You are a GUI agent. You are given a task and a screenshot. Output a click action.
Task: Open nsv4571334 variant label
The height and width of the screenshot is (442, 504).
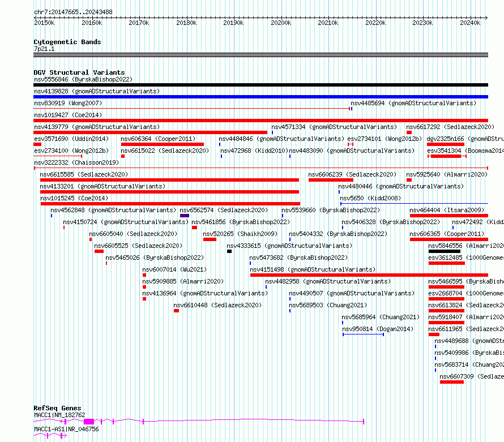[x=334, y=127]
